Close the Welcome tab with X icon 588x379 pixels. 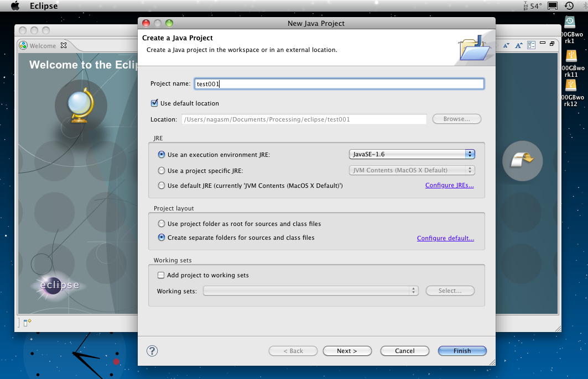[x=64, y=45]
